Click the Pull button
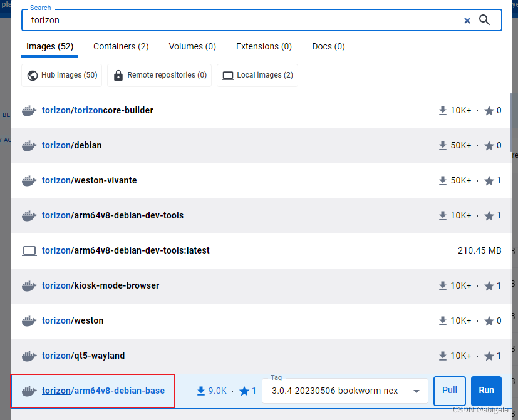518x420 pixels. tap(450, 391)
